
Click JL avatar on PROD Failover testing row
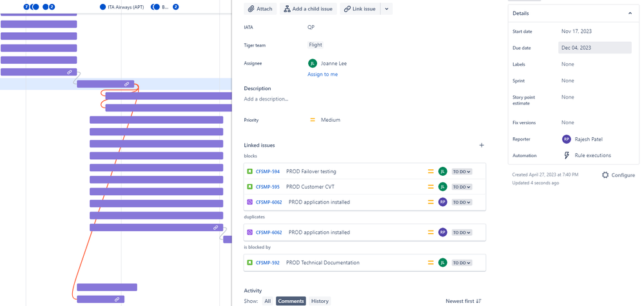click(x=442, y=171)
